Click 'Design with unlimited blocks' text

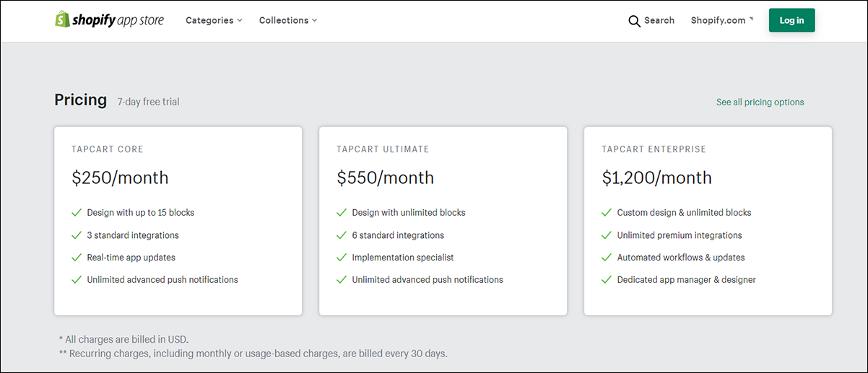pos(409,213)
